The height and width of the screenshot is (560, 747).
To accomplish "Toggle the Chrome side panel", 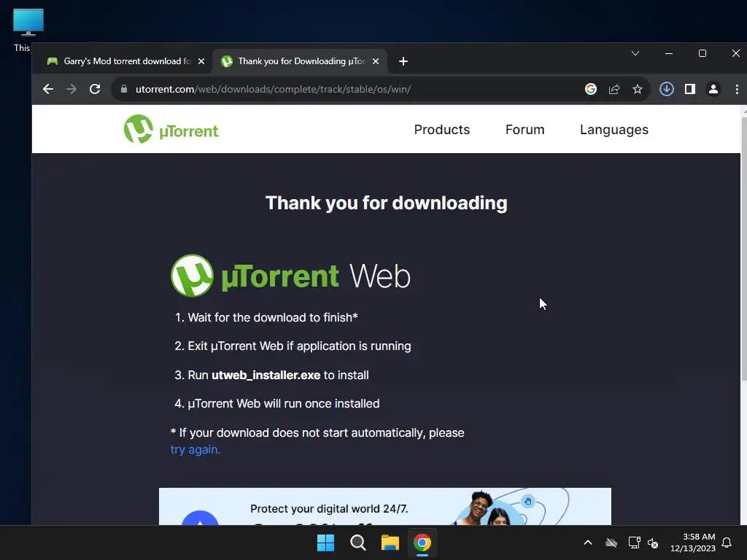I will pos(690,89).
